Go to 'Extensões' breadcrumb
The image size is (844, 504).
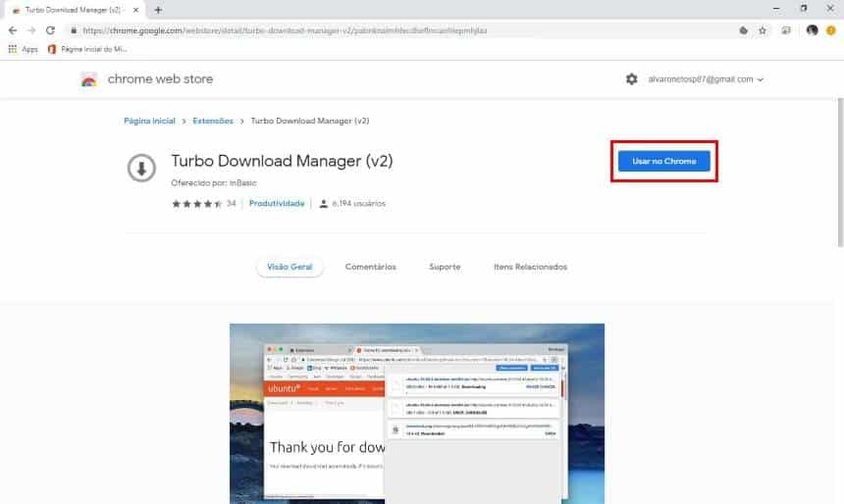[x=213, y=121]
